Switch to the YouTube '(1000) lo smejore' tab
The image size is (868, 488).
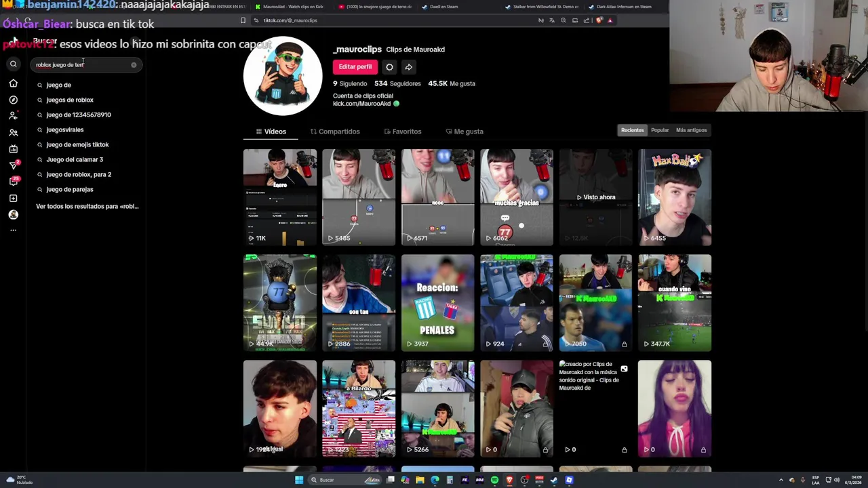pyautogui.click(x=374, y=7)
